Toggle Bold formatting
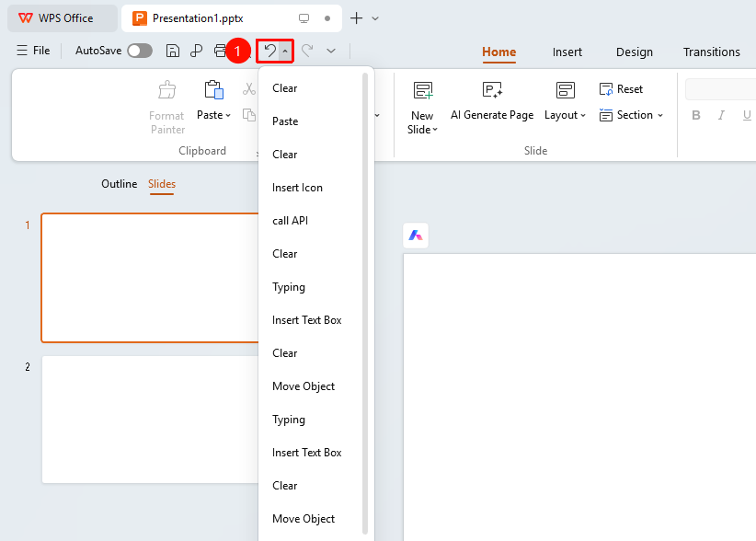The width and height of the screenshot is (756, 541). pyautogui.click(x=695, y=115)
